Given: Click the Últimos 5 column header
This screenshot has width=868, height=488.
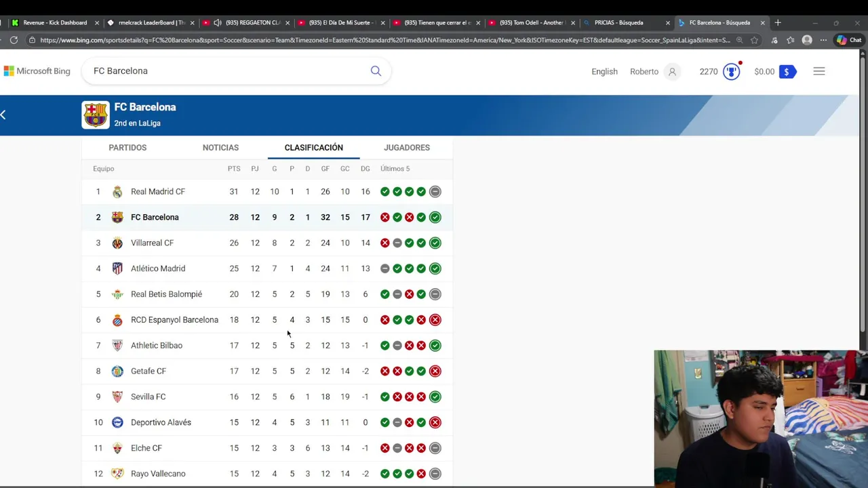Looking at the screenshot, I should click(395, 169).
